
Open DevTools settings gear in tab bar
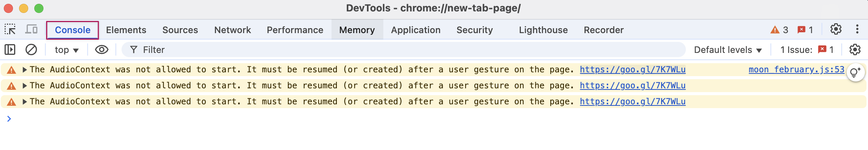(x=836, y=29)
